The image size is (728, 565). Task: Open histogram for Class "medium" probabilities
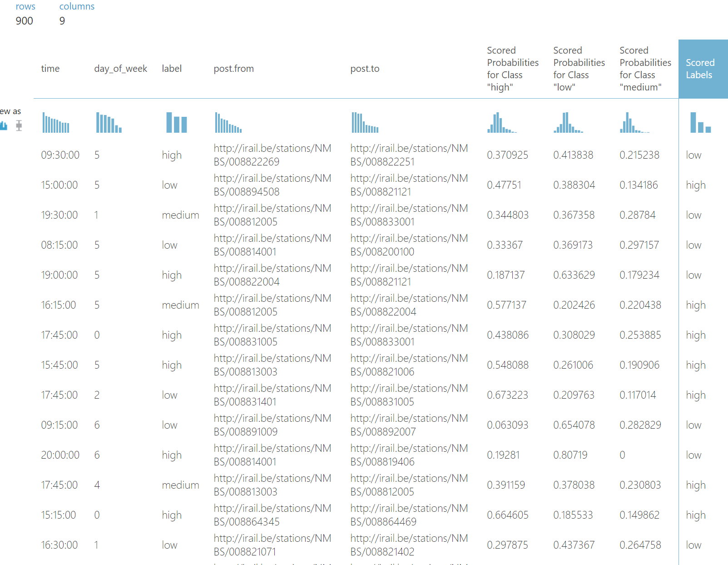(634, 122)
